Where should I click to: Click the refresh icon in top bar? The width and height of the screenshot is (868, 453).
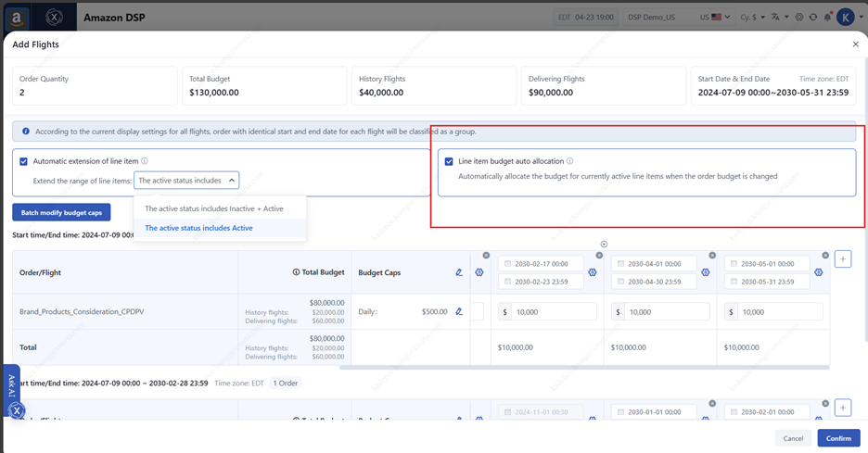click(813, 18)
